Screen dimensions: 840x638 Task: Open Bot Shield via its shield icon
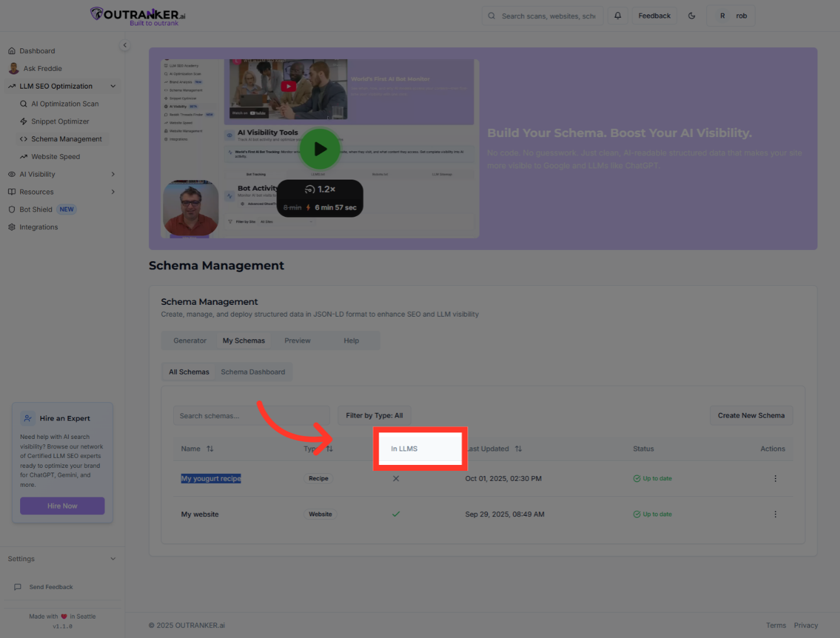pos(12,210)
